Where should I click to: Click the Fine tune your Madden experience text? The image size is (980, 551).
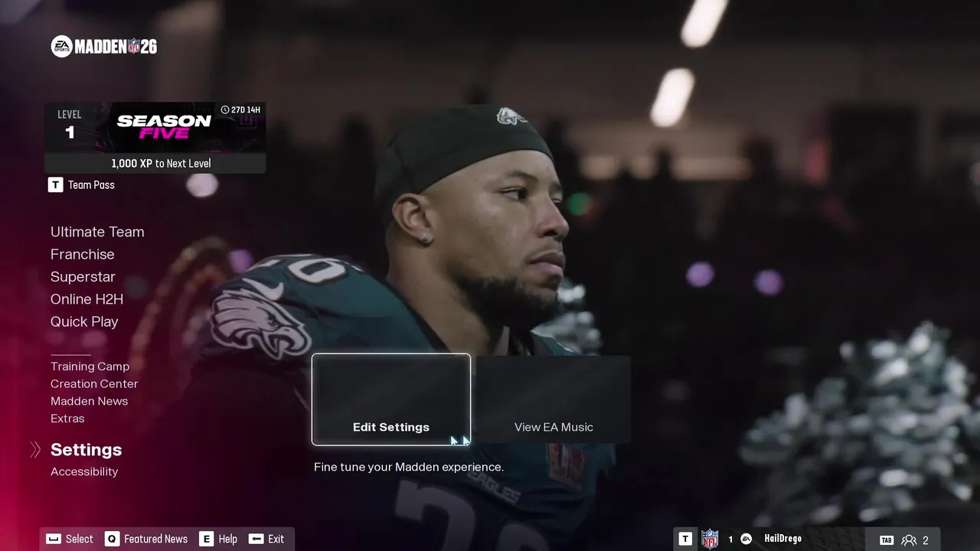click(409, 467)
